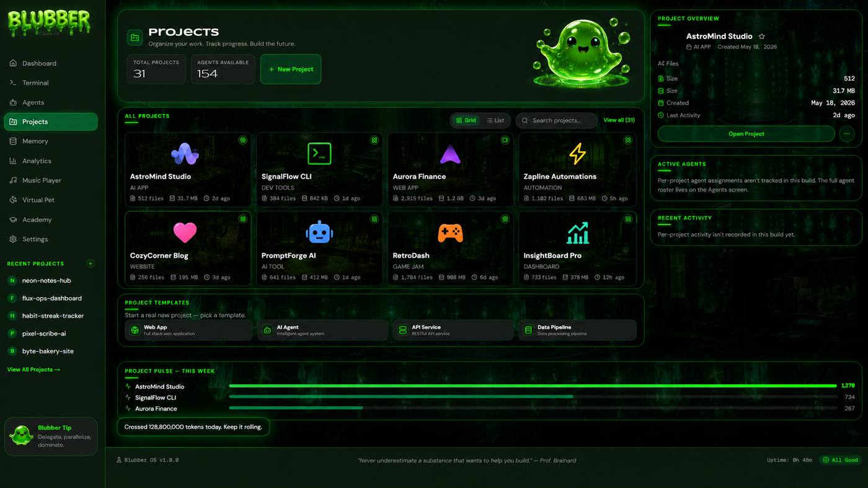868x488 pixels.
Task: Click the CozyCorner Blog heart icon
Action: pos(185,233)
